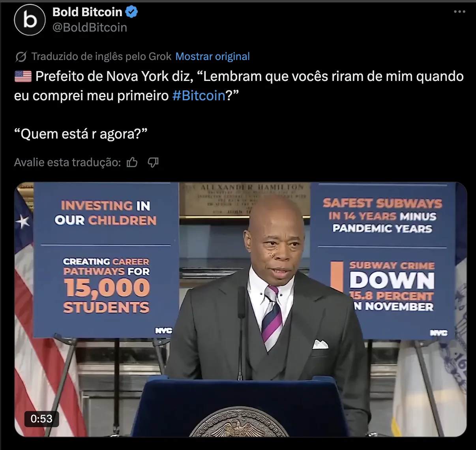Click the tweet text starting "Prefeito de Nova York"
This screenshot has width=476, height=450.
point(239,86)
